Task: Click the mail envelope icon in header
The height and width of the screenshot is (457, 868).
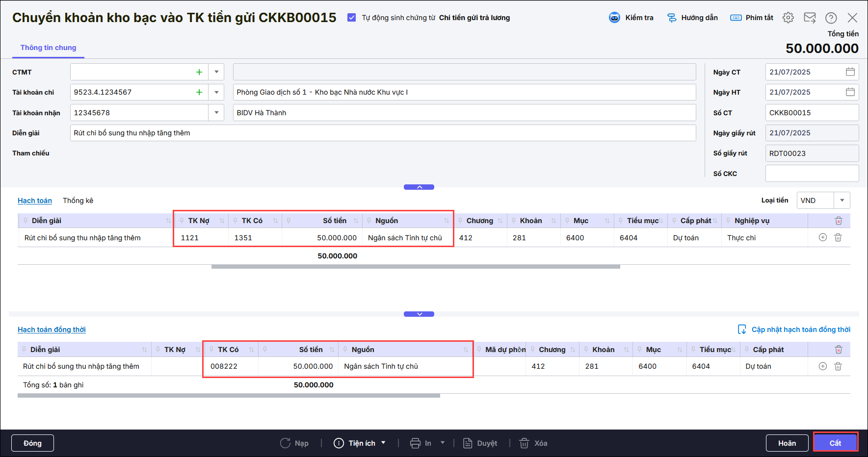Action: [x=810, y=18]
